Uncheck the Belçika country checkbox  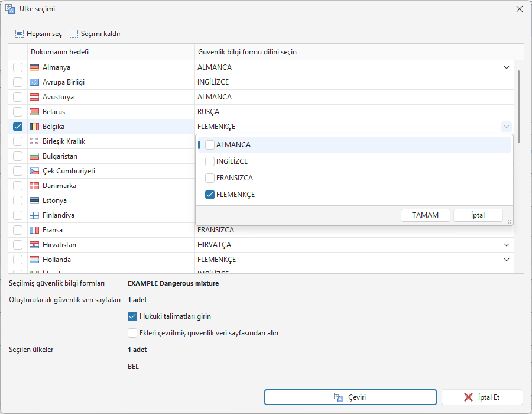[x=18, y=127]
